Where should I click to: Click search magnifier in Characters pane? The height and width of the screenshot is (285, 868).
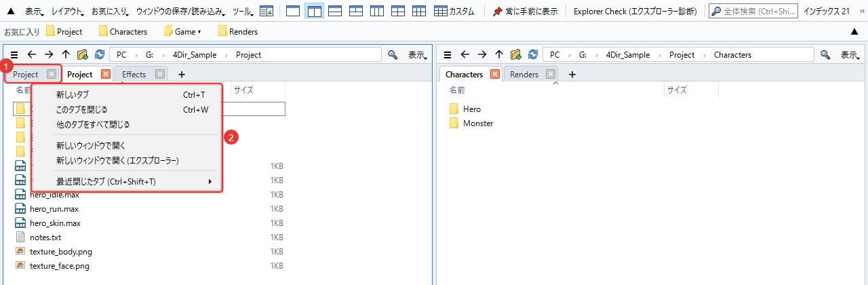(825, 55)
